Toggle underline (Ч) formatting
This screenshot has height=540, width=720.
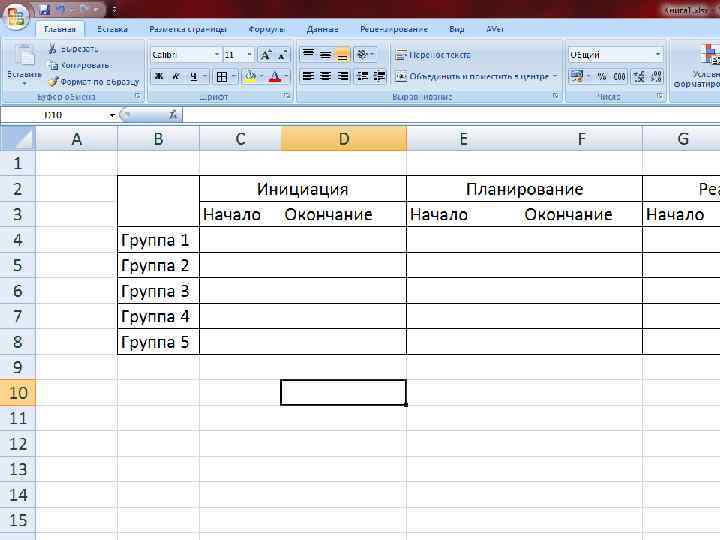[x=193, y=76]
